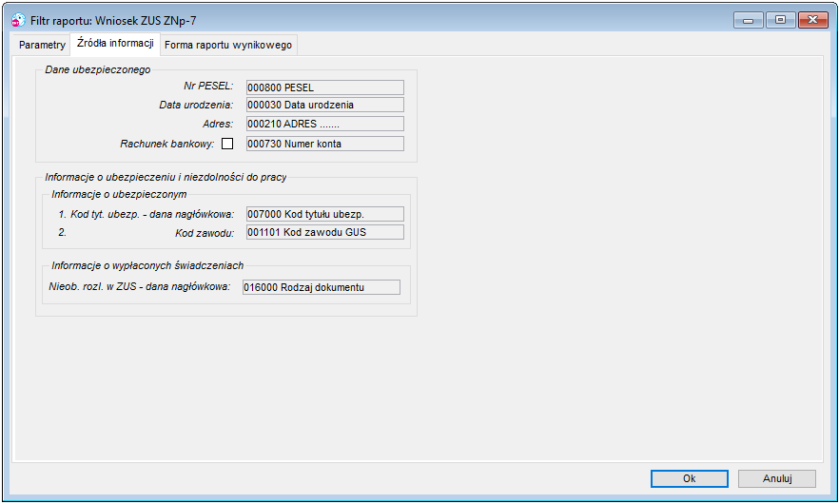Select the Źródła informacji tab
This screenshot has width=839, height=504.
[x=115, y=44]
